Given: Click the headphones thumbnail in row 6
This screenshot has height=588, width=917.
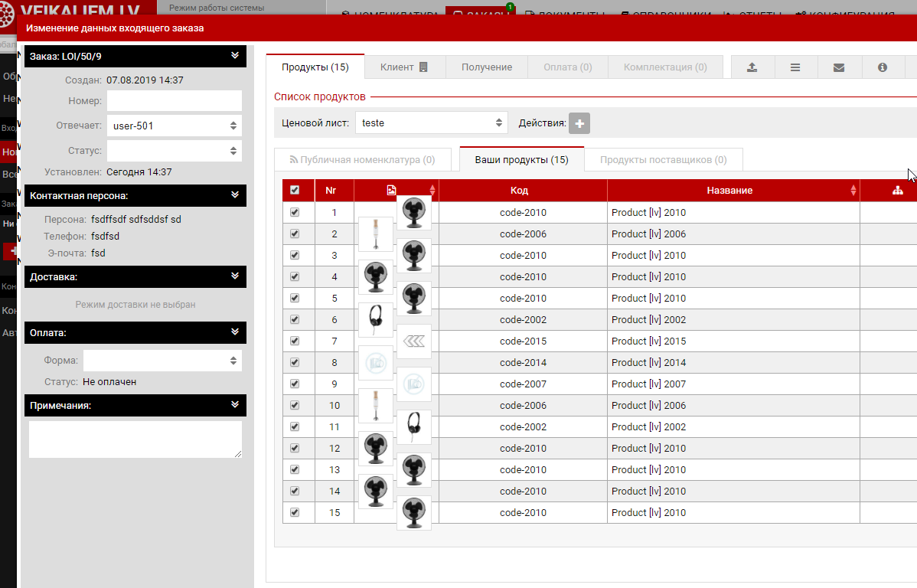Looking at the screenshot, I should [x=375, y=319].
